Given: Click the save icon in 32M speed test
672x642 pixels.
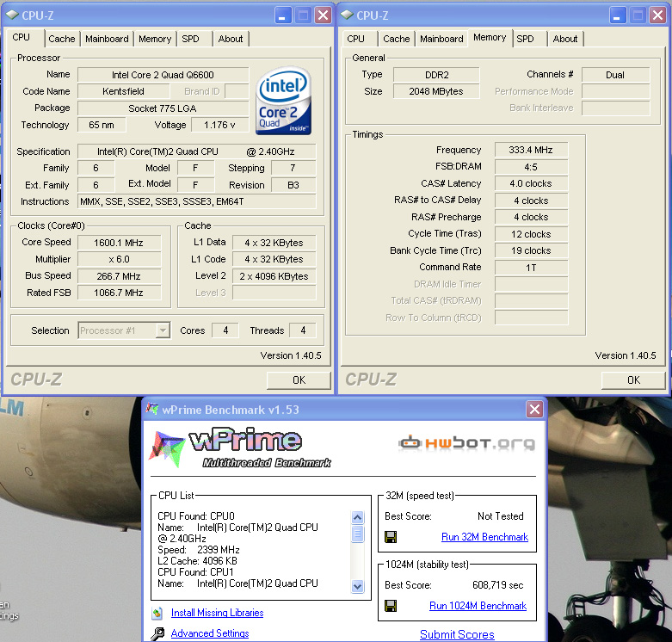Looking at the screenshot, I should tap(391, 537).
